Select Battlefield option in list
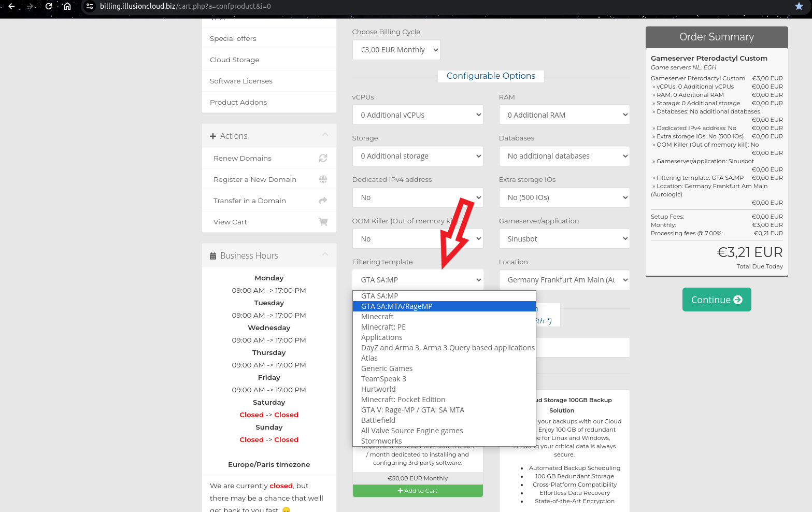The height and width of the screenshot is (512, 812). pyautogui.click(x=444, y=420)
